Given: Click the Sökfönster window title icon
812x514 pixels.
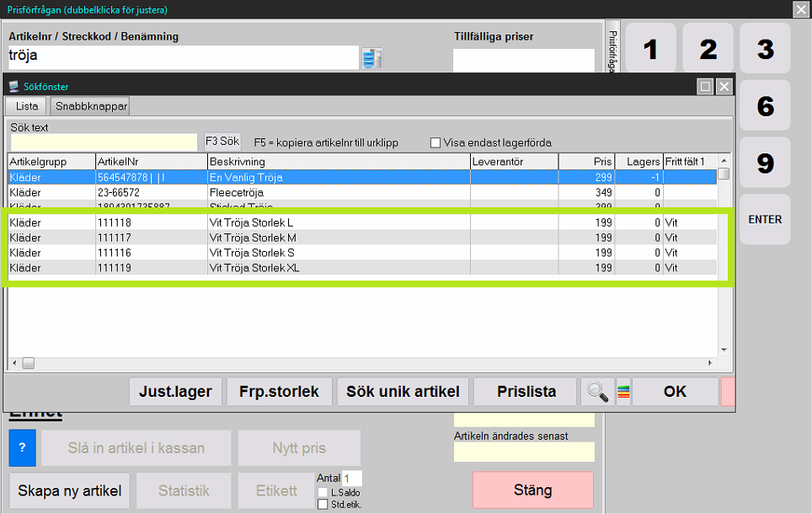Looking at the screenshot, I should [13, 86].
